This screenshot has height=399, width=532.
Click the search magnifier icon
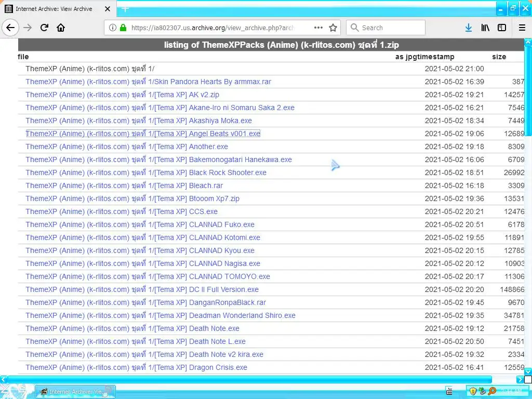coord(354,28)
